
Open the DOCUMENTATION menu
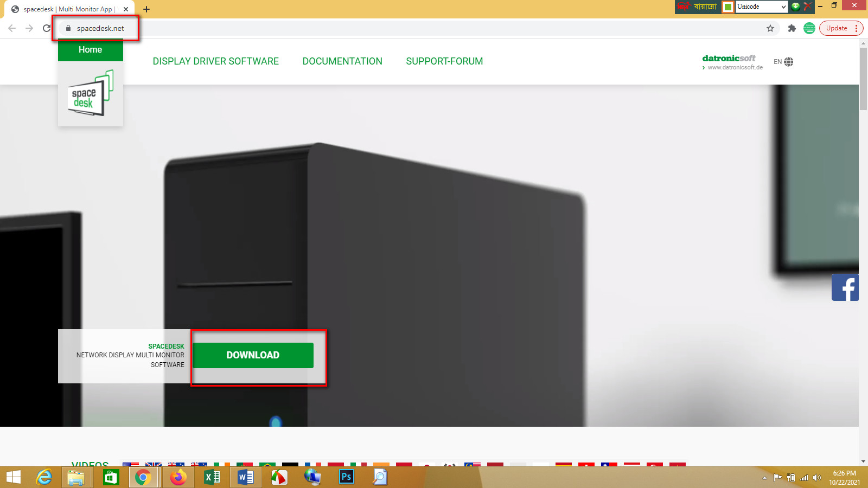pyautogui.click(x=342, y=61)
